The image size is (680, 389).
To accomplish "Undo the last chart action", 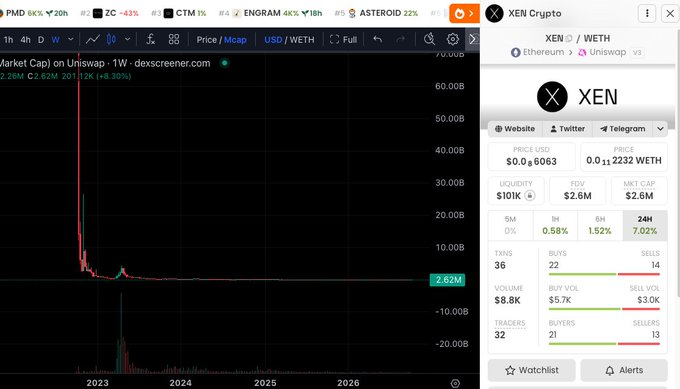I will point(378,39).
